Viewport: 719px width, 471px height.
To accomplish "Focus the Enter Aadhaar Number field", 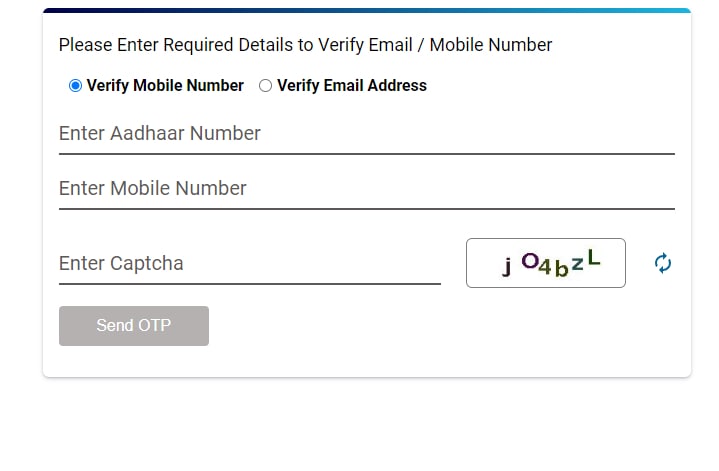I will (x=367, y=134).
